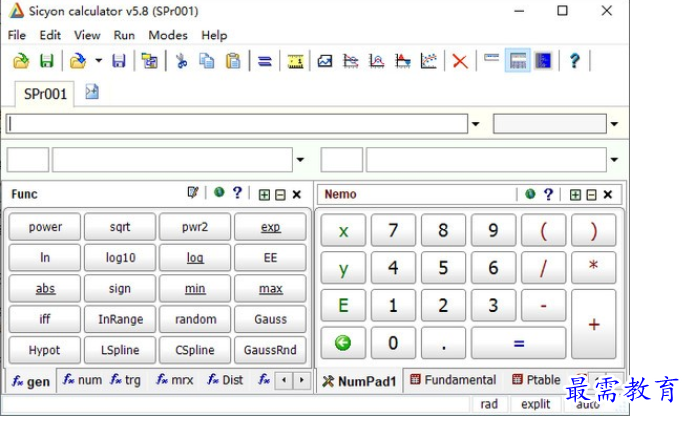
Task: Toggle the highlighted calculator panels view icon
Action: [x=517, y=61]
